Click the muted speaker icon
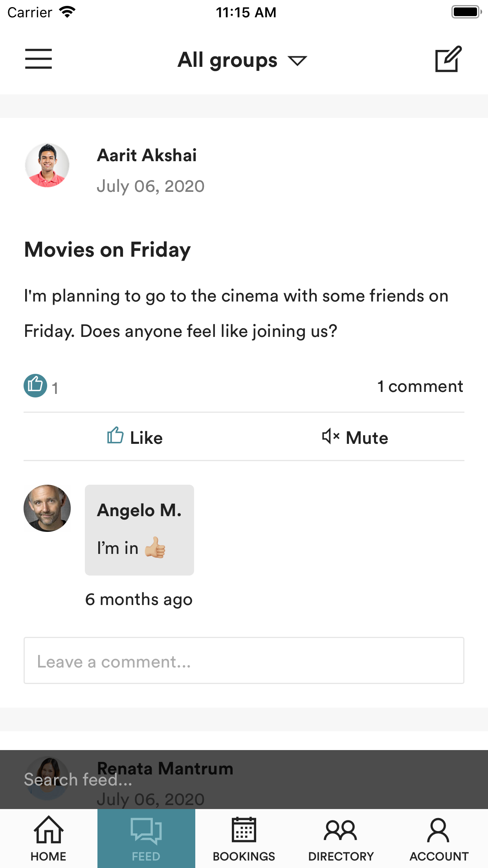Viewport: 488px width, 868px height. click(330, 436)
